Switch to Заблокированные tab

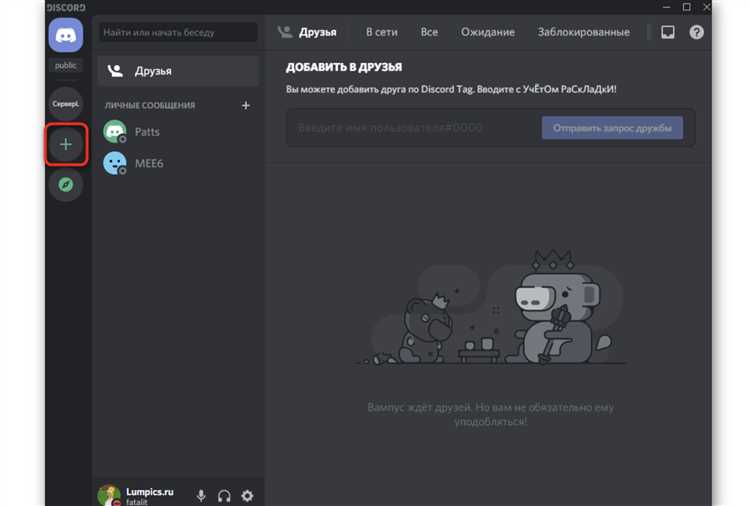tap(584, 32)
